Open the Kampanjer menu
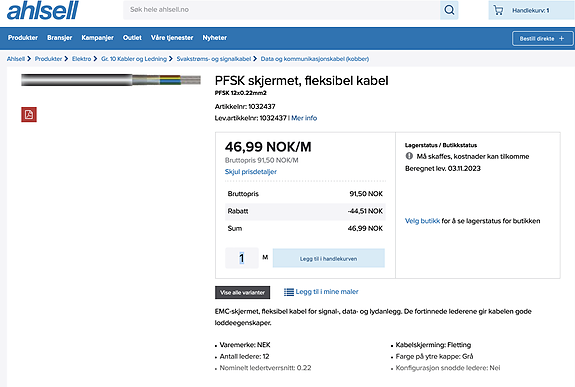The width and height of the screenshot is (575, 387). click(98, 38)
